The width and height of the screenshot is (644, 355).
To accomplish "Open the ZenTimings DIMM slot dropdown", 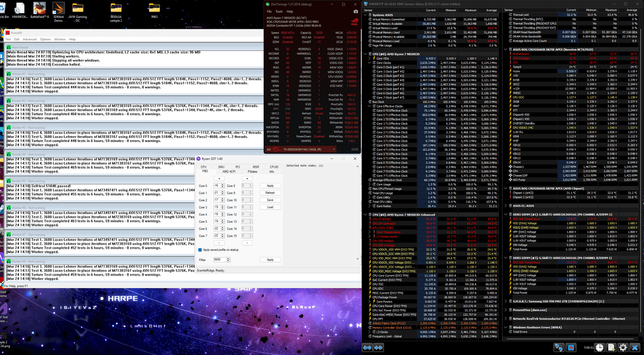I will (302, 149).
